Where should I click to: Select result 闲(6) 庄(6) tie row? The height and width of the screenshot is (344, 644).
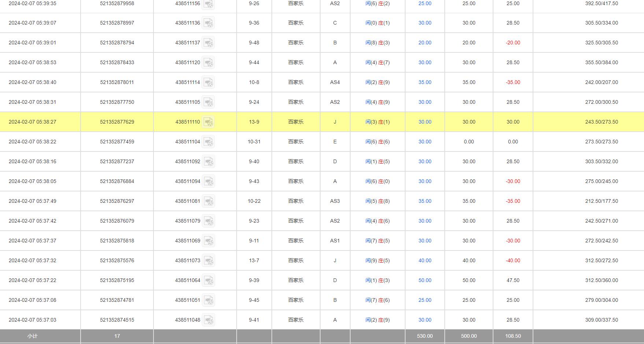coord(377,142)
